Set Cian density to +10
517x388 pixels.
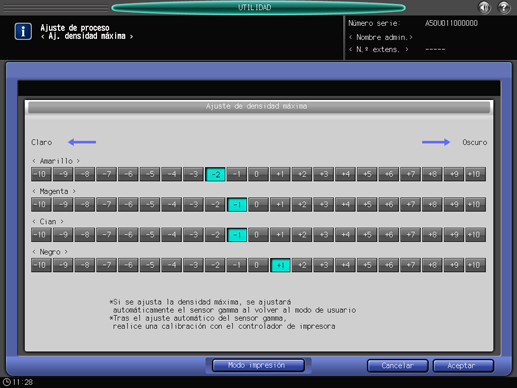point(476,235)
